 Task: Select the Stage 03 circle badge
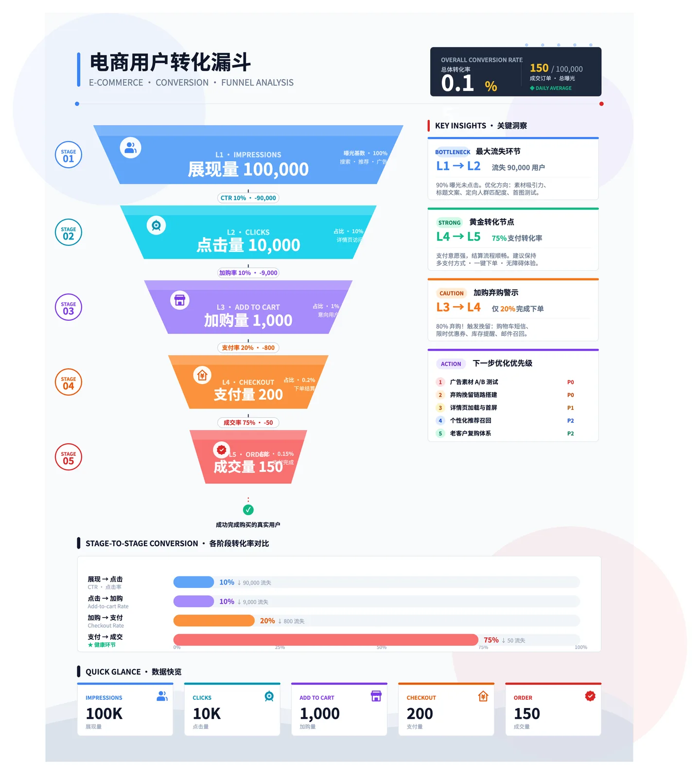[x=69, y=308]
